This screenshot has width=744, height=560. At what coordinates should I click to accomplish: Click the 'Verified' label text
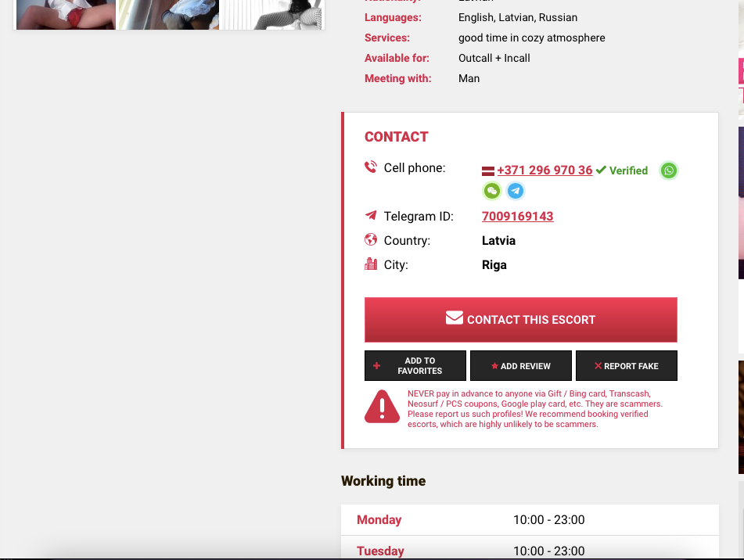[628, 171]
